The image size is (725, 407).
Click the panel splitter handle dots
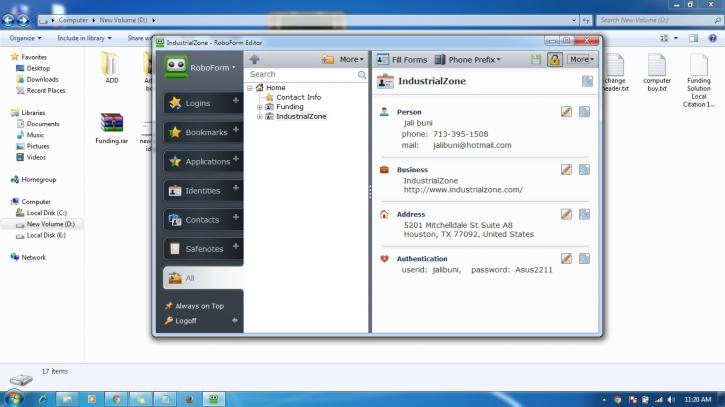370,192
